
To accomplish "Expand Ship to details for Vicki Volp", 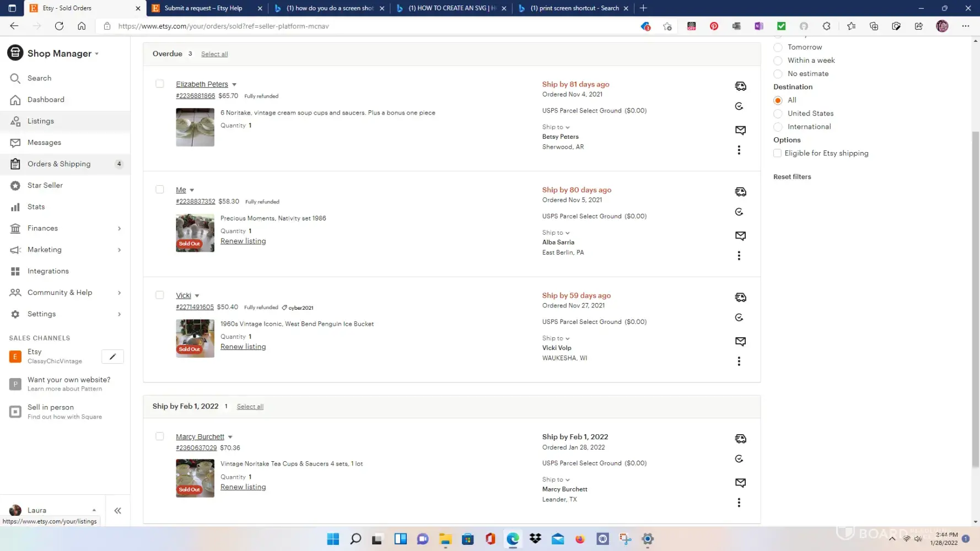I will point(556,338).
